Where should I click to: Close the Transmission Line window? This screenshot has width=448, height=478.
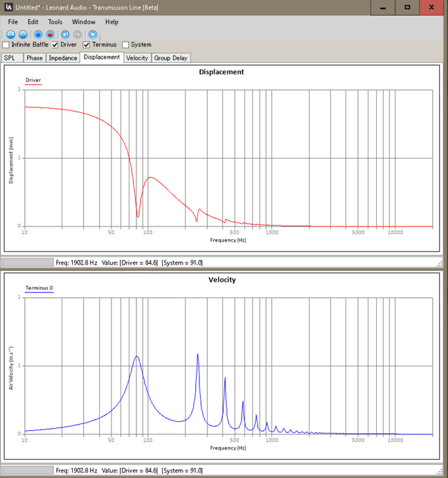[431, 8]
